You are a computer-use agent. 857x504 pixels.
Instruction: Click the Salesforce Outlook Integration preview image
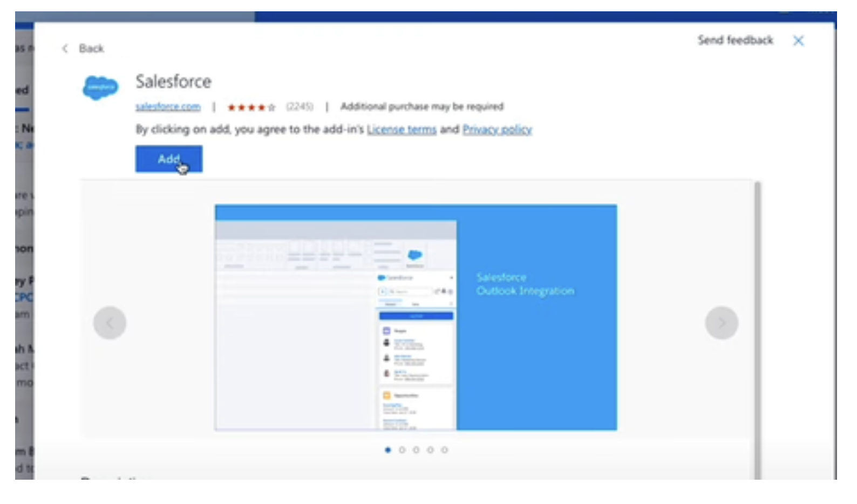pyautogui.click(x=416, y=317)
